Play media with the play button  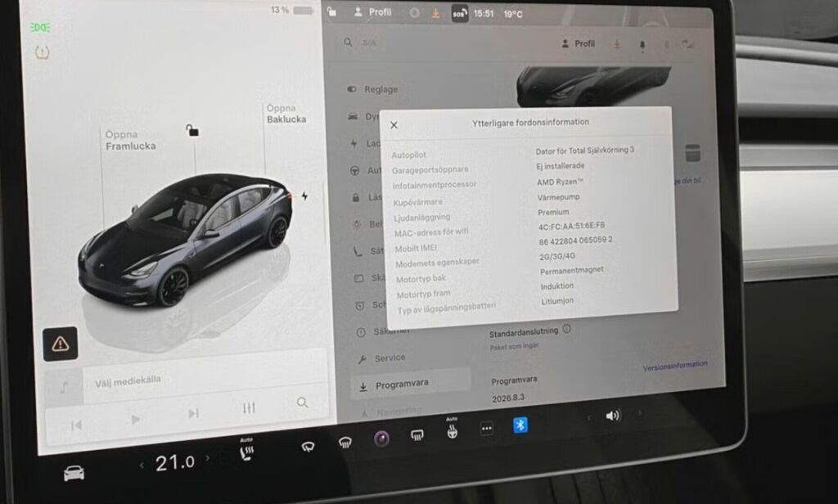pyautogui.click(x=135, y=420)
